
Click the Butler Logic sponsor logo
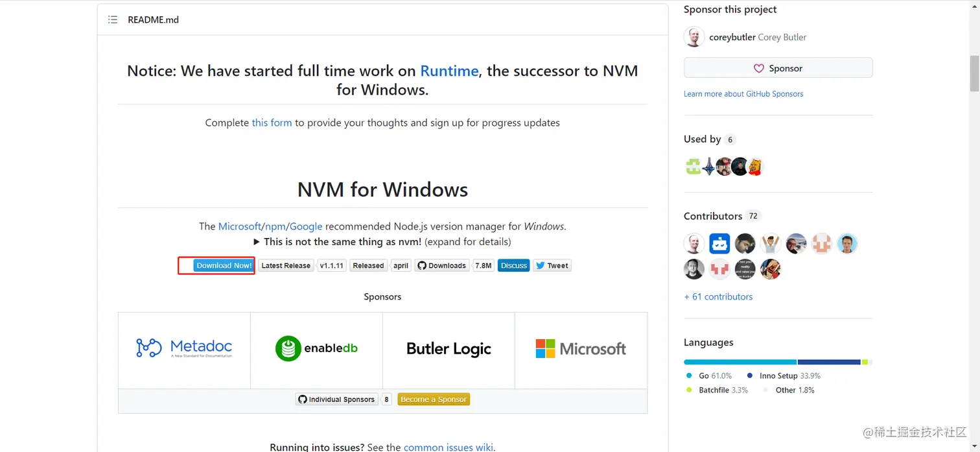tap(449, 349)
